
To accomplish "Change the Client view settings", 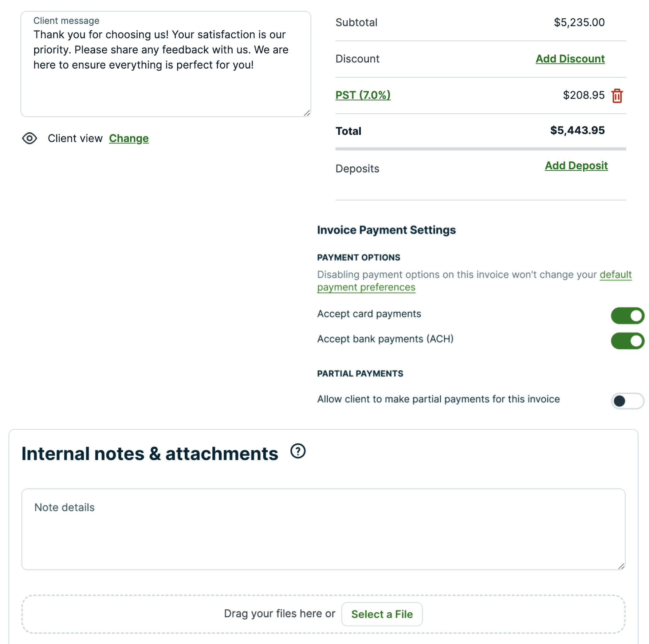I will [129, 138].
